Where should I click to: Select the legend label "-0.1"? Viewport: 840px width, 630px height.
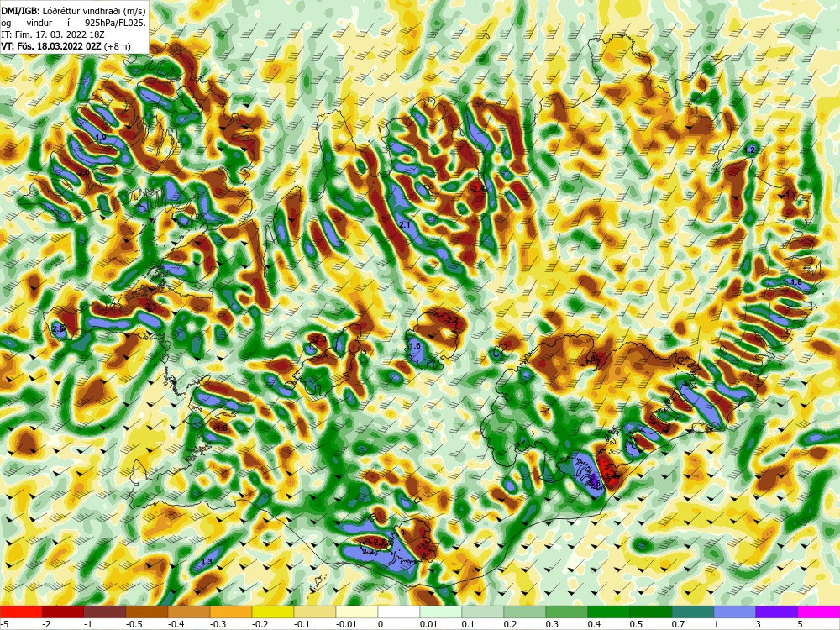click(x=302, y=624)
